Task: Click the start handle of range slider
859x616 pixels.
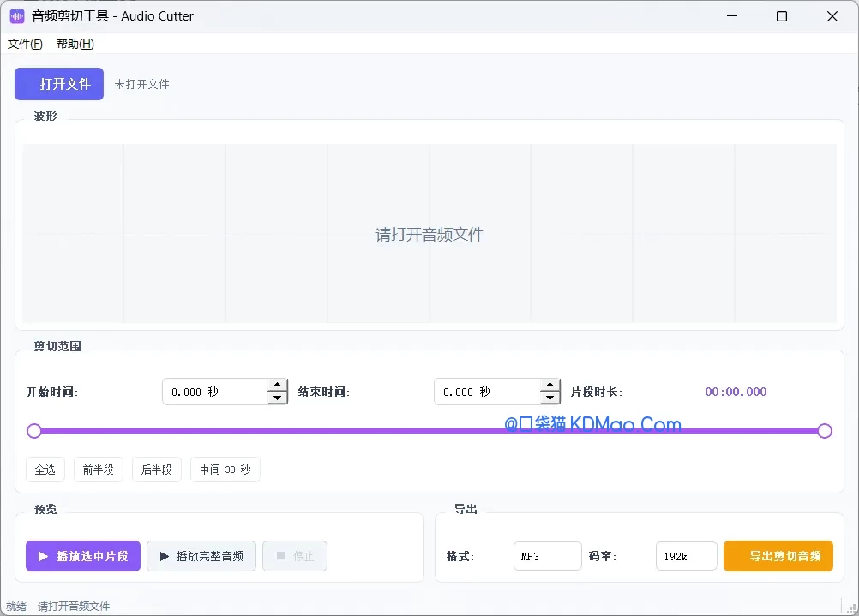Action: 34,431
